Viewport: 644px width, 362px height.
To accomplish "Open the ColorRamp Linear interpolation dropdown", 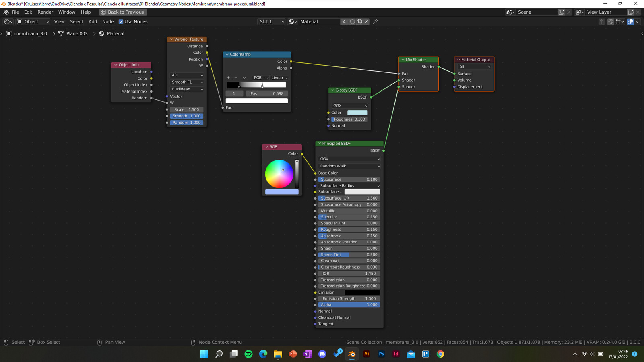I will [279, 78].
